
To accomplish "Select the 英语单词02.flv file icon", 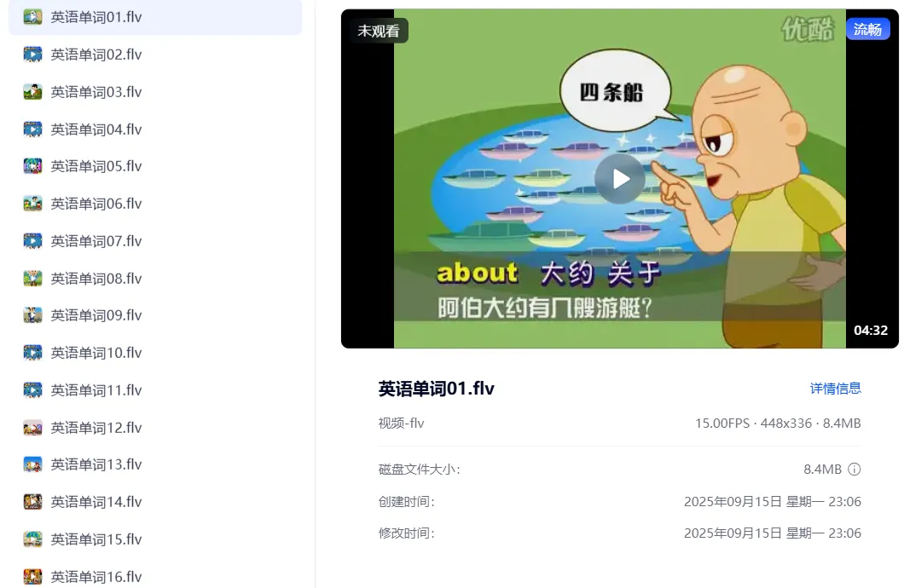I will (x=33, y=55).
